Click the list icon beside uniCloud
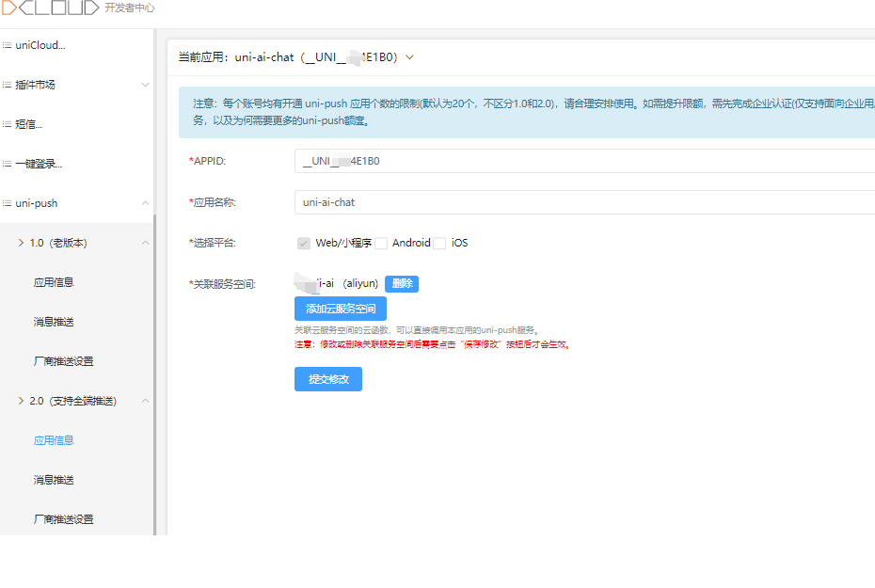Screen dimensions: 875x588 7,45
